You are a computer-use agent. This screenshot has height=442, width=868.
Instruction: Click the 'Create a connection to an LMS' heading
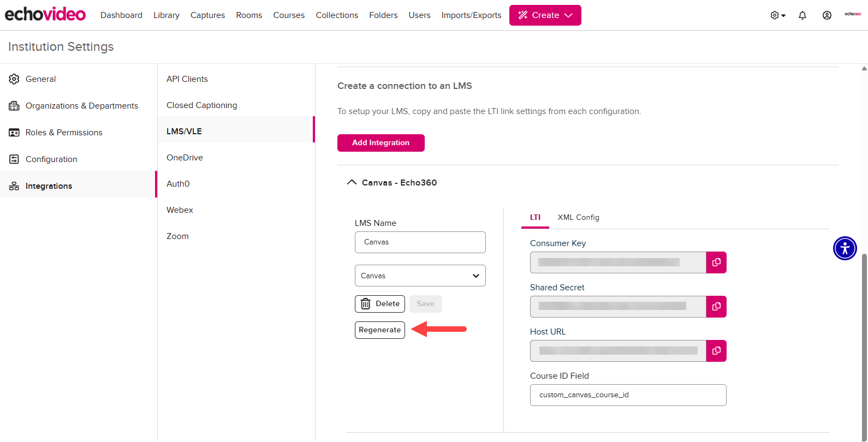click(x=405, y=86)
